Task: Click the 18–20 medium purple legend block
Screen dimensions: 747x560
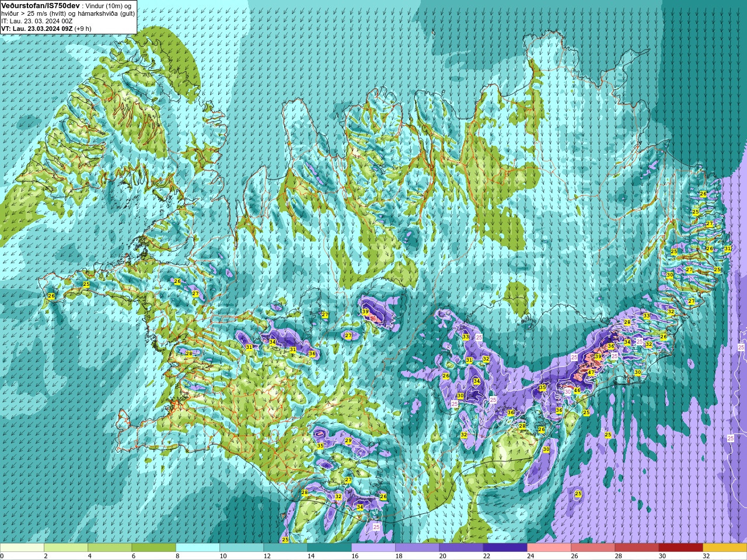Action: click(x=417, y=548)
